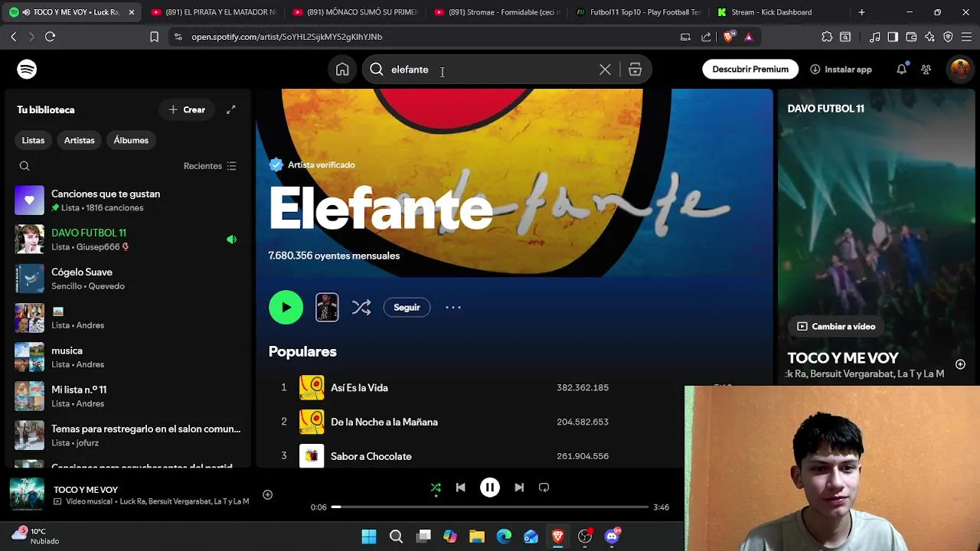Viewport: 980px width, 551px height.
Task: Expand Tu biblioteca panel
Action: [x=230, y=110]
